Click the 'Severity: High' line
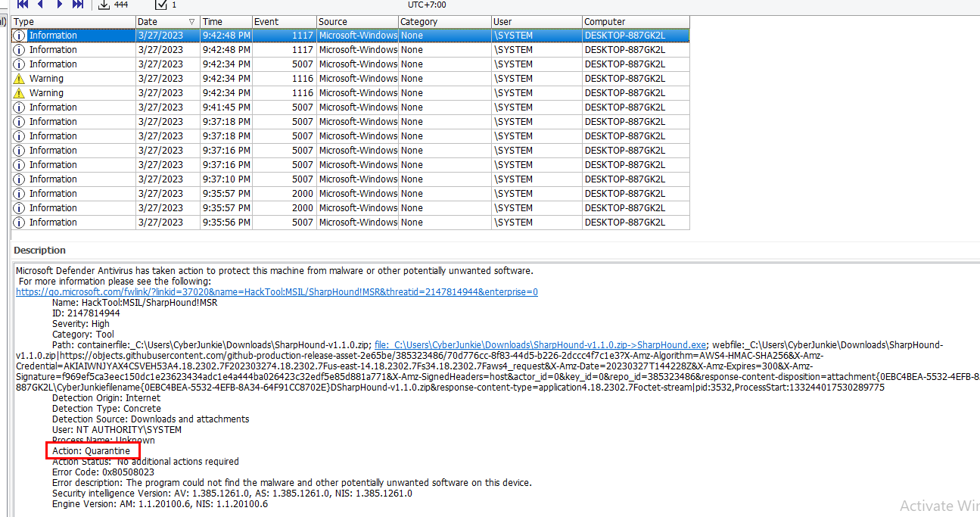980x517 pixels. [81, 323]
